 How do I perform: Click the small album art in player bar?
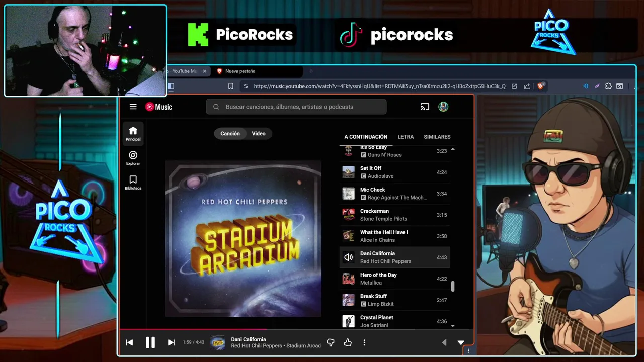[218, 342]
